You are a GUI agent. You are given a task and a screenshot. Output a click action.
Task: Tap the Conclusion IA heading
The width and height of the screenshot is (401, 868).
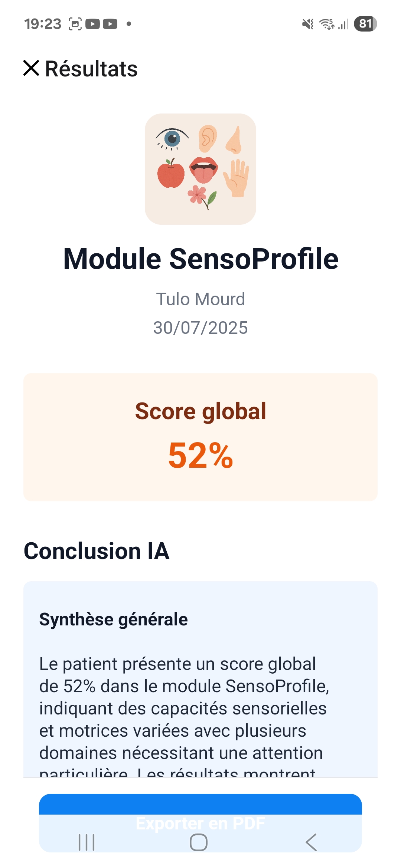click(x=97, y=551)
